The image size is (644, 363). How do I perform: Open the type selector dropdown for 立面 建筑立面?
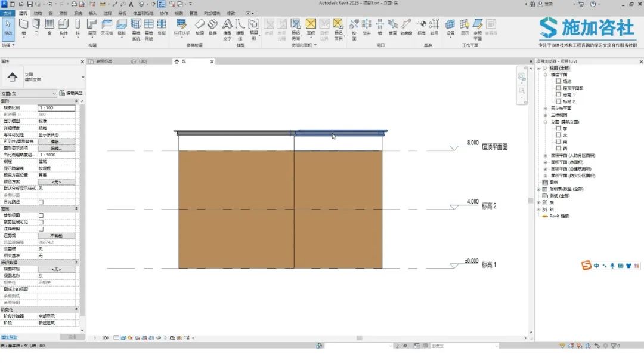point(83,77)
